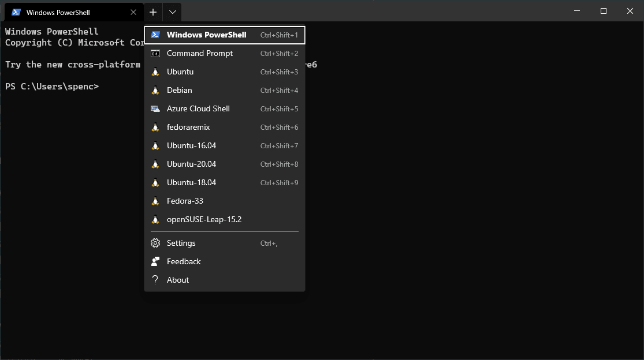Click the Feedback icon in the menu

(155, 261)
